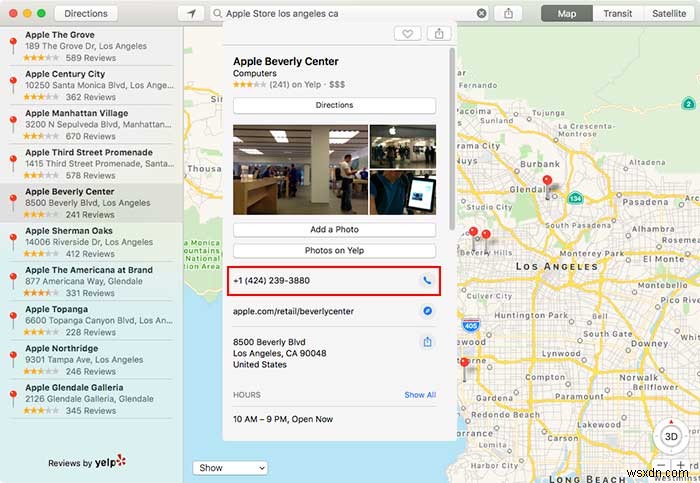Click inside the Apple Store search field
700x483 pixels.
[349, 13]
